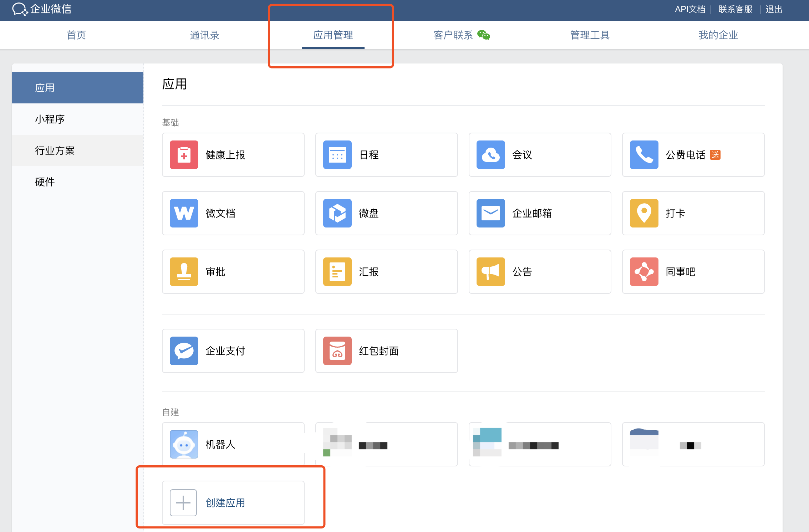Select the 打卡 location pin icon
The width and height of the screenshot is (809, 532).
tap(644, 213)
